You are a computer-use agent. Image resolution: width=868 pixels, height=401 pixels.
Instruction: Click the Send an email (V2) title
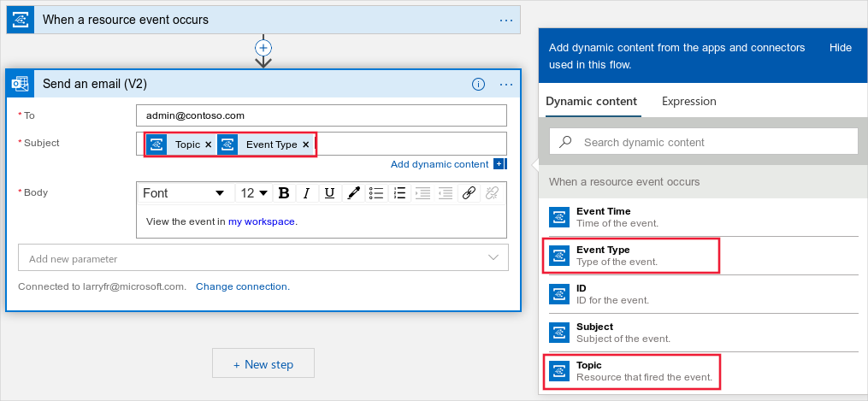pos(95,84)
